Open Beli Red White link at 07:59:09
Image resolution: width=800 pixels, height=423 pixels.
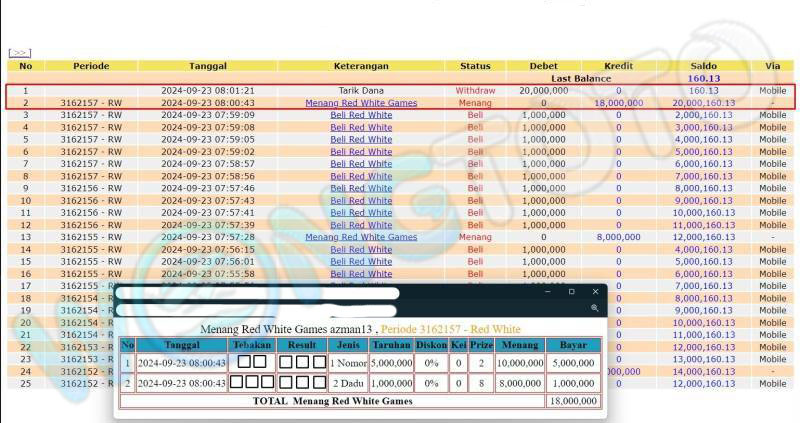click(x=361, y=115)
